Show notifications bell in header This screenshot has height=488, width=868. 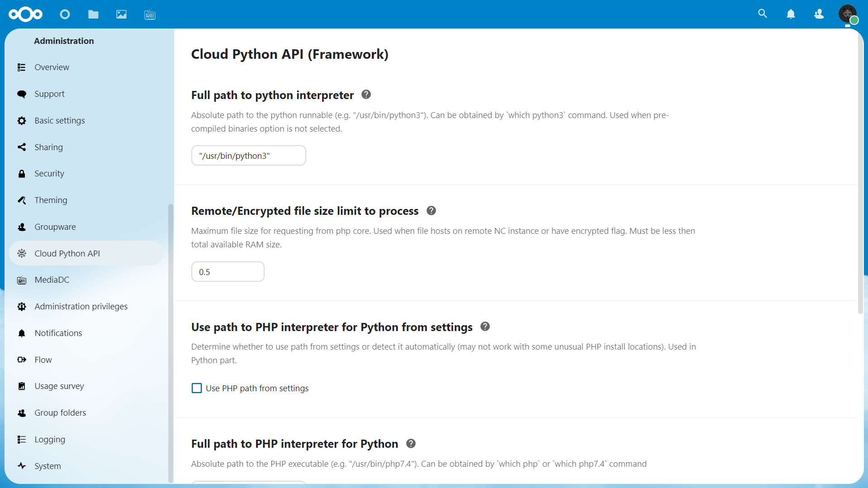791,14
